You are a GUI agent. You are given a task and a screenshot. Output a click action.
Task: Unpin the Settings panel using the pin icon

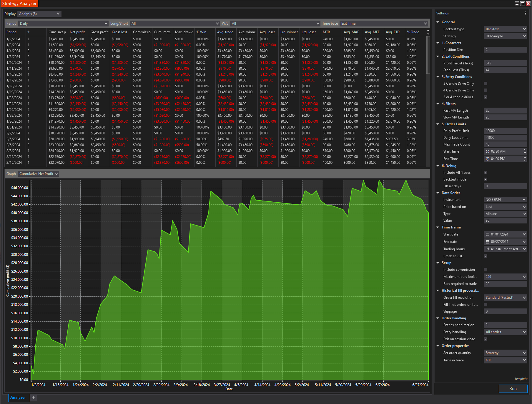525,13
